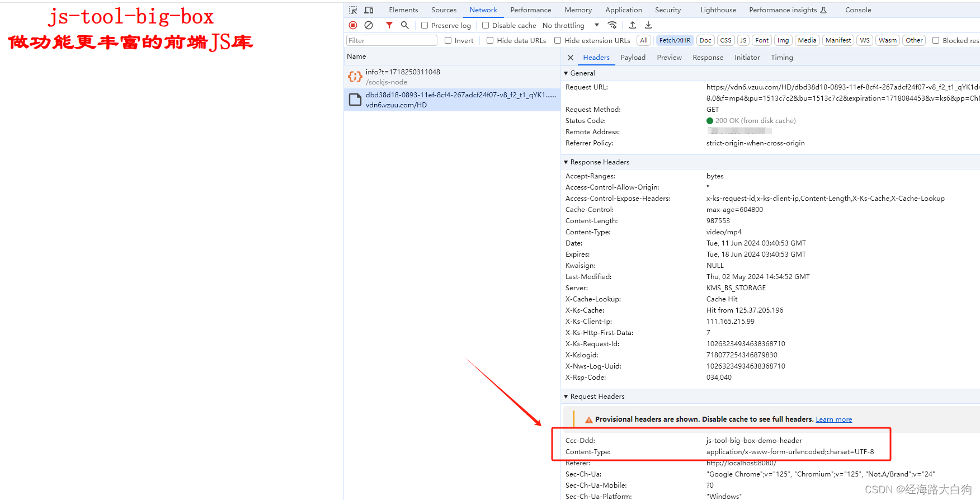Screen dimensions: 980x500
Task: Open the Preview tab
Action: tap(669, 58)
